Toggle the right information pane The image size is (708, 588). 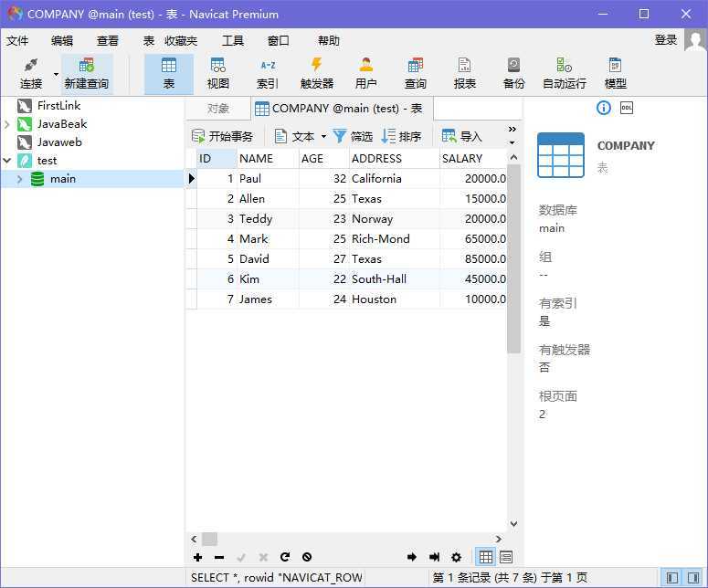[693, 578]
